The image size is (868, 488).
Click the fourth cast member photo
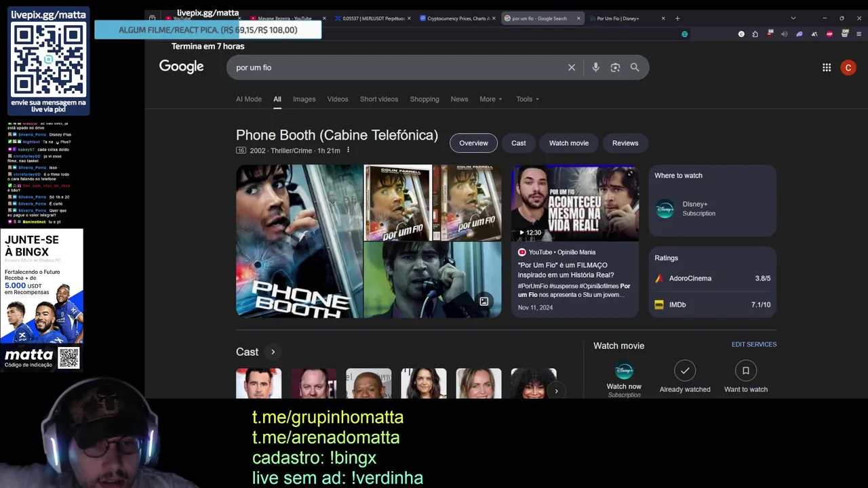[x=424, y=383]
